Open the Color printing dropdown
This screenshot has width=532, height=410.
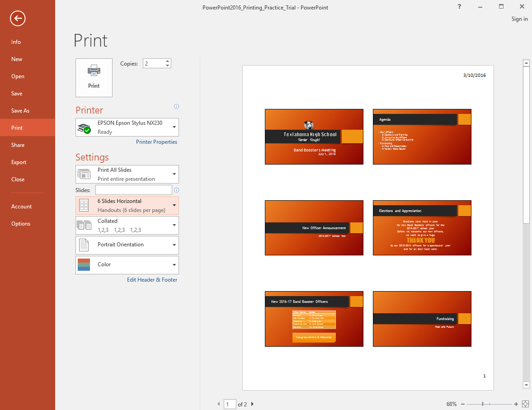174,265
